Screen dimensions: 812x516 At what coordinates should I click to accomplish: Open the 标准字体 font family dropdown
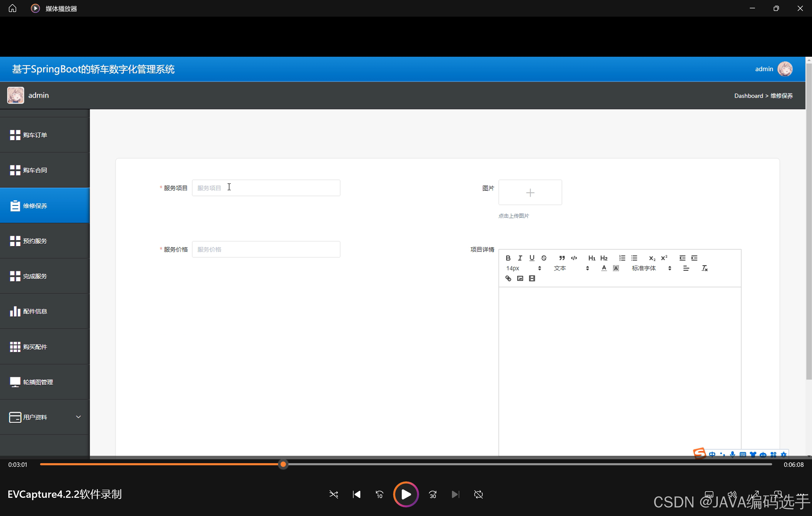[651, 268]
